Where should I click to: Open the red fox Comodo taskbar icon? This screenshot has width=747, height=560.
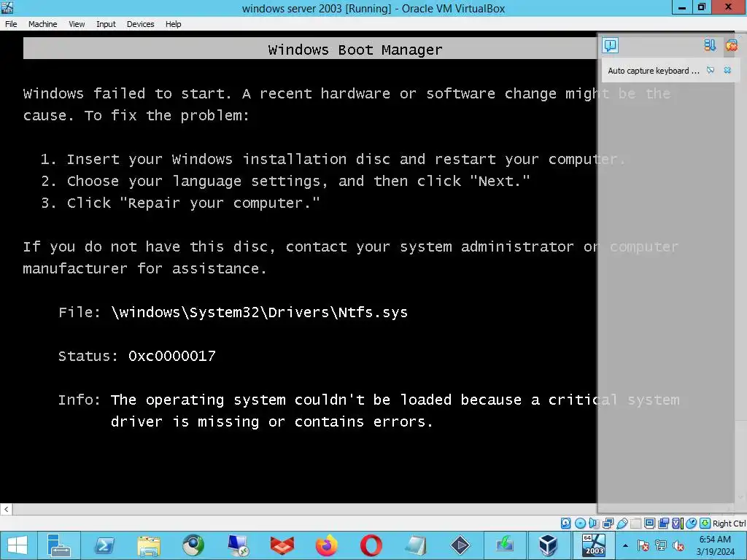(282, 545)
